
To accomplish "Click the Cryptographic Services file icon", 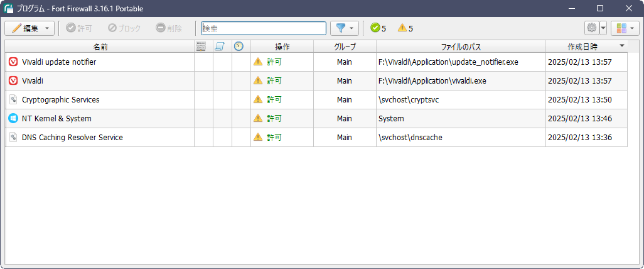I will (13, 99).
